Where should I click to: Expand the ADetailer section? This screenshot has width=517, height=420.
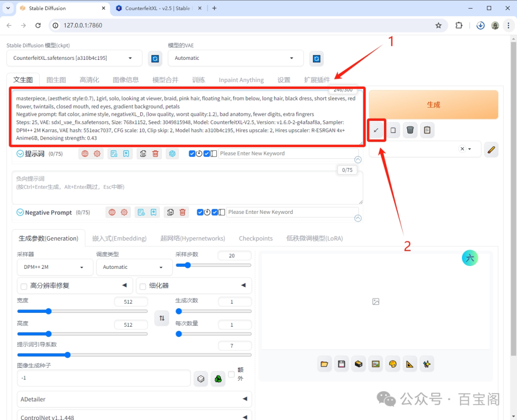pyautogui.click(x=134, y=399)
